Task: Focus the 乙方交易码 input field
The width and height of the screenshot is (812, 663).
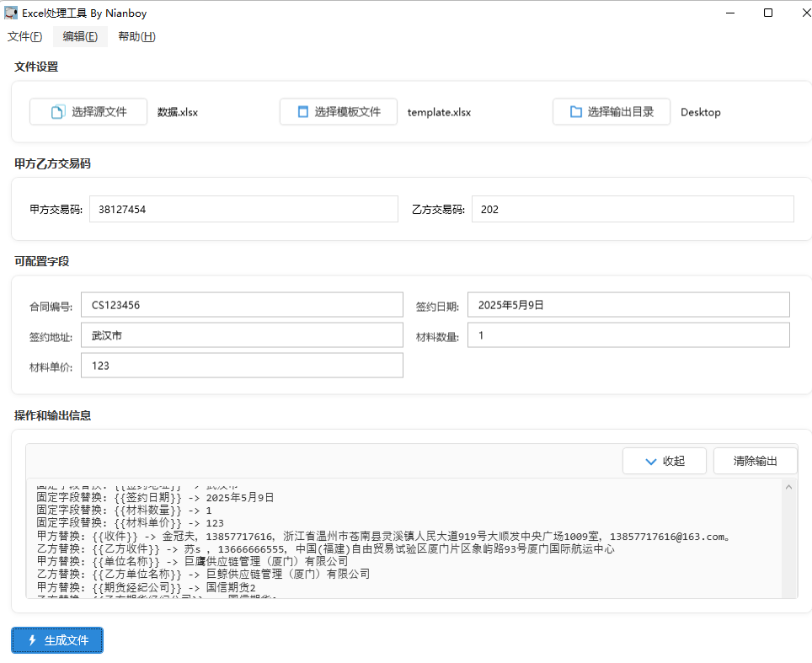Action: (633, 209)
